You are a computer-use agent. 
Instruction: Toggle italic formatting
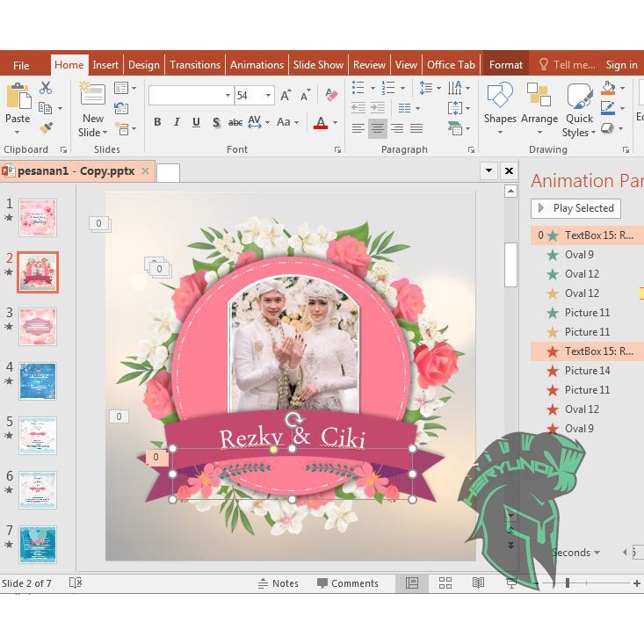177,122
